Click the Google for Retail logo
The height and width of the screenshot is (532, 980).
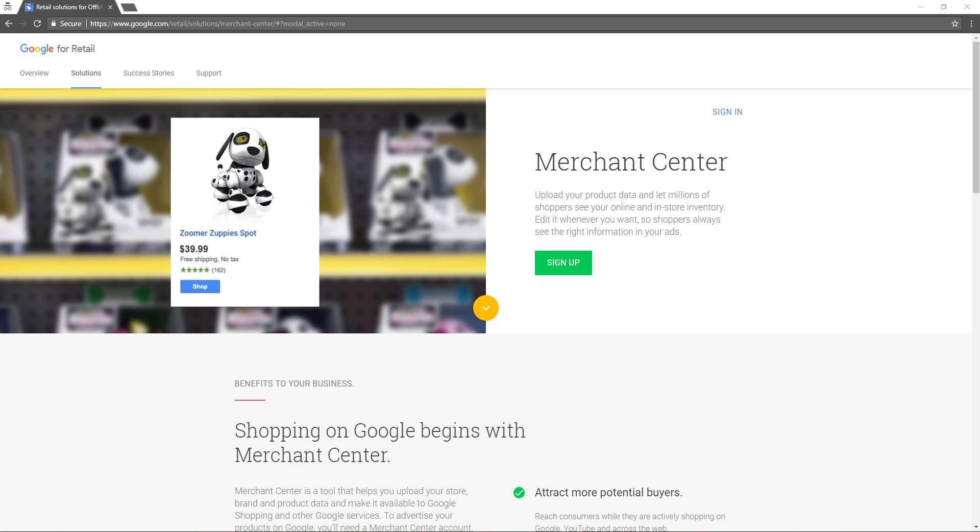[x=57, y=49]
